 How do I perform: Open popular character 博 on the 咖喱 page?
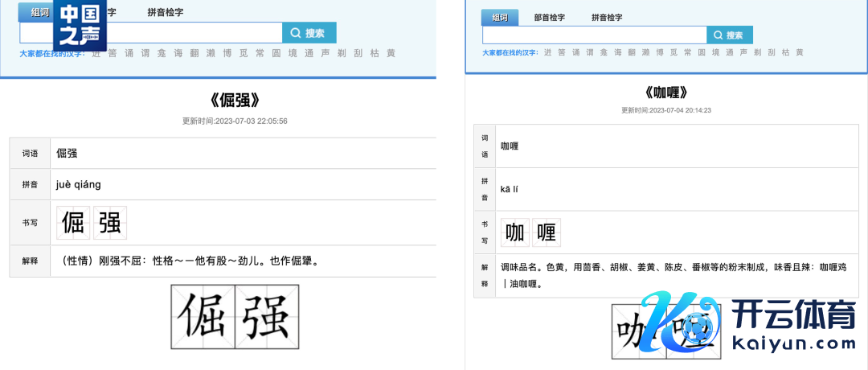[660, 52]
